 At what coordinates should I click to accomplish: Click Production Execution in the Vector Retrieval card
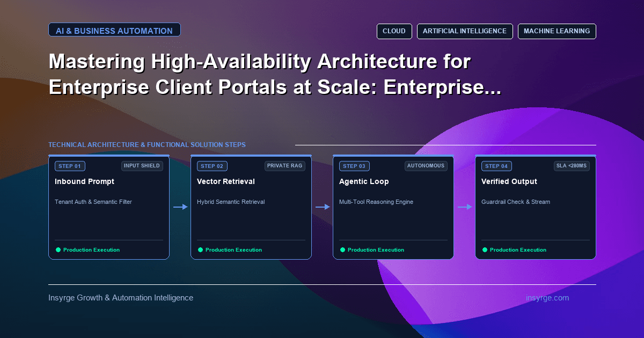coord(233,249)
